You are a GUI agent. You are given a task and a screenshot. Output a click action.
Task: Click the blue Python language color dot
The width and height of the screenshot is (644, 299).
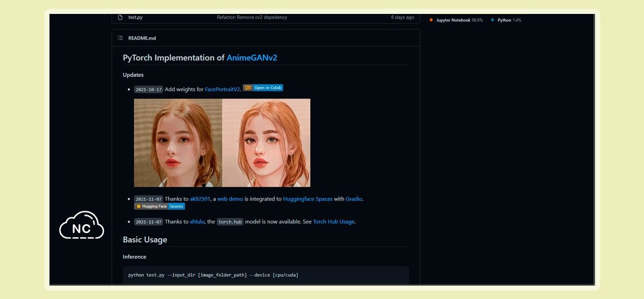(493, 20)
